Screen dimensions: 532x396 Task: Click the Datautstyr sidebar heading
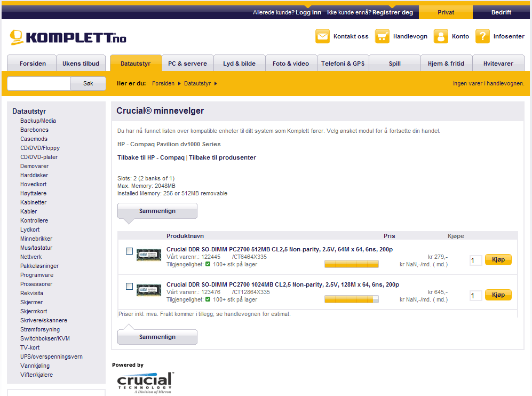(x=29, y=112)
